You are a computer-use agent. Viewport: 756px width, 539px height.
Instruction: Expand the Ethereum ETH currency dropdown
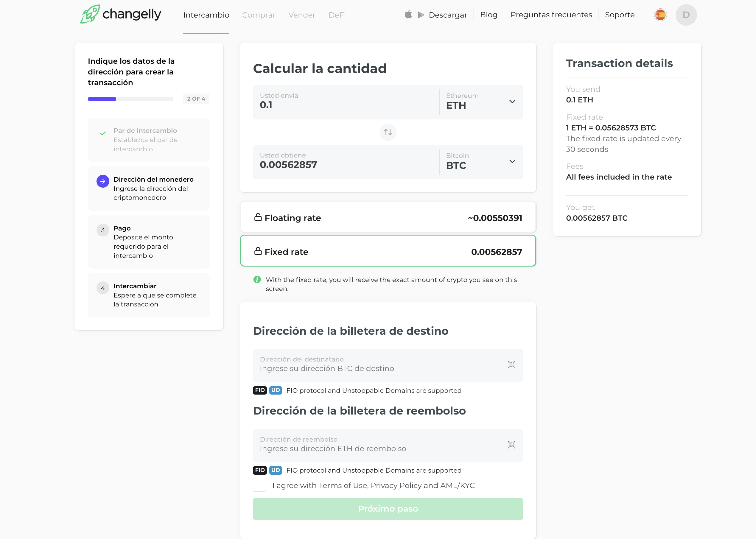pos(512,102)
